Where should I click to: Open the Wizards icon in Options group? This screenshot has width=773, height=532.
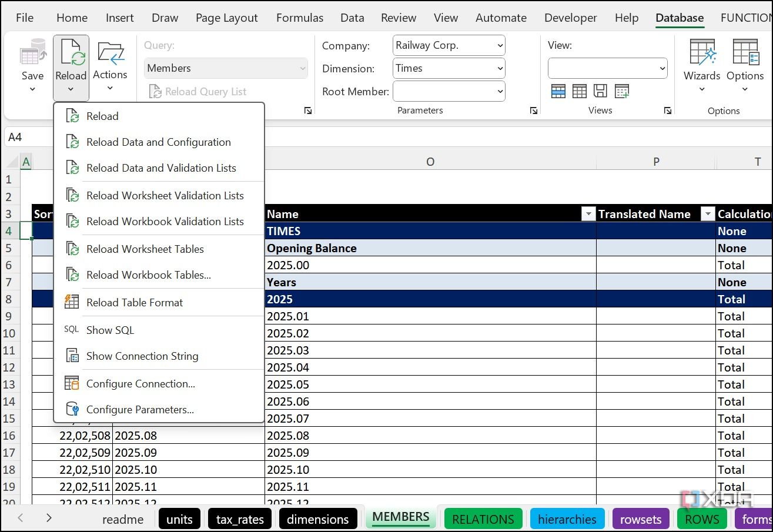click(x=702, y=53)
